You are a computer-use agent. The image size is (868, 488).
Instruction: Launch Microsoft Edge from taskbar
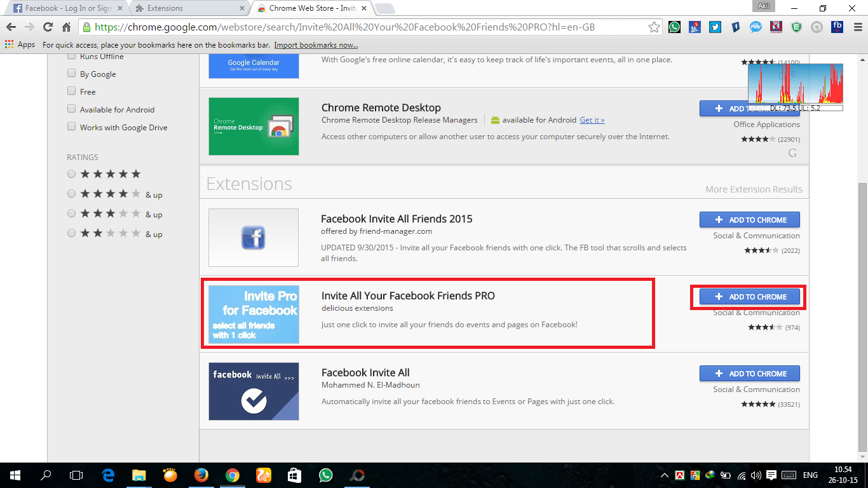pyautogui.click(x=108, y=475)
